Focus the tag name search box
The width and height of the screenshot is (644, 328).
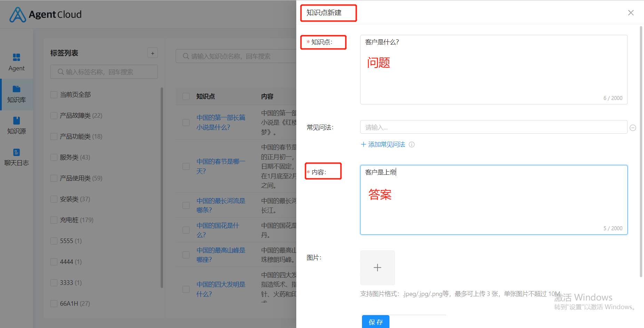(x=104, y=72)
